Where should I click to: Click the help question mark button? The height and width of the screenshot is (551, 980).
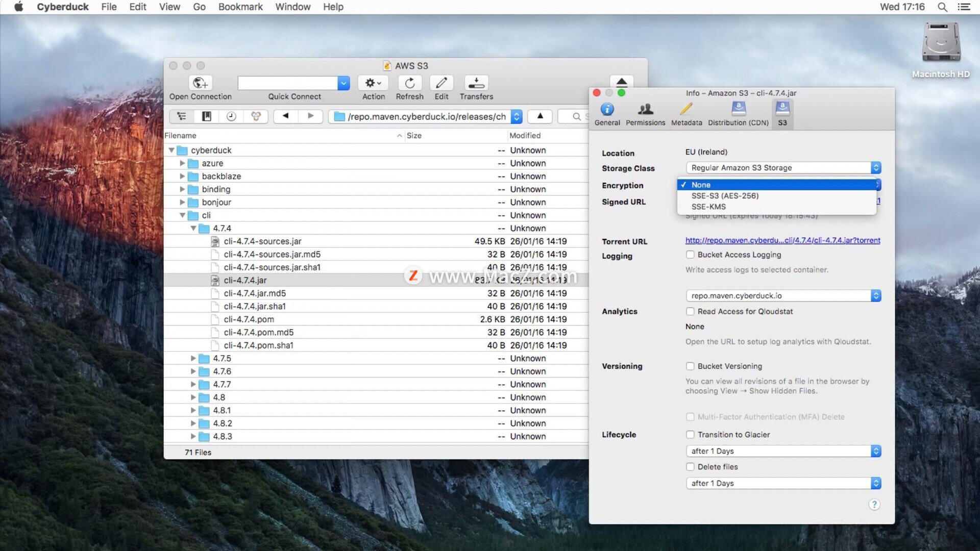874,505
